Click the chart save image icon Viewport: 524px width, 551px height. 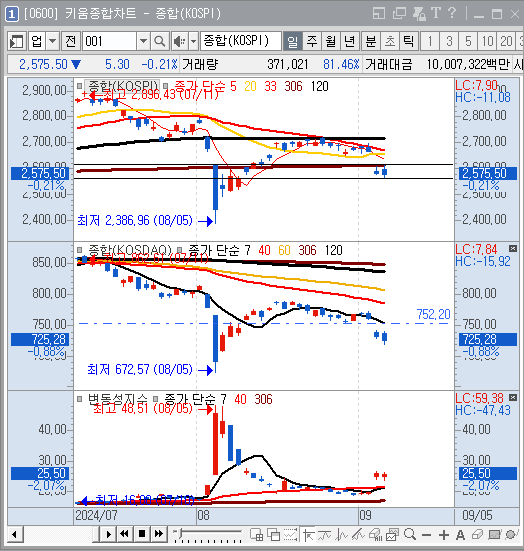click(x=392, y=535)
